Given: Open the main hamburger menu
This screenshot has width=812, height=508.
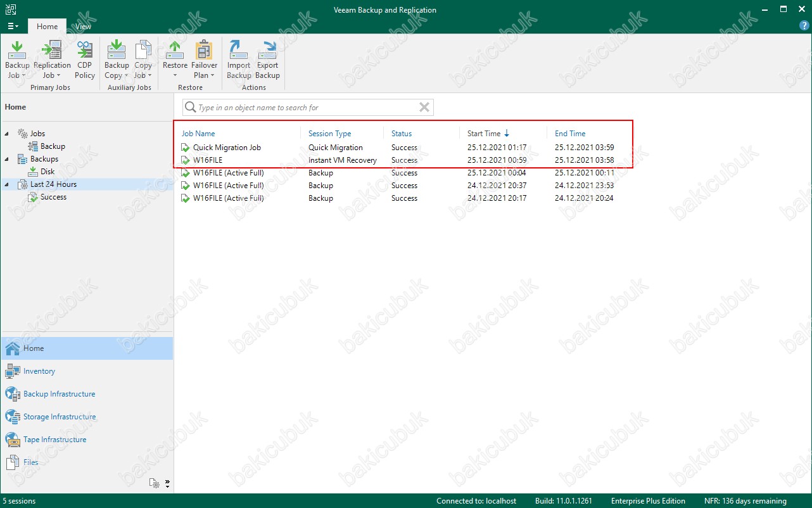Looking at the screenshot, I should [13, 26].
